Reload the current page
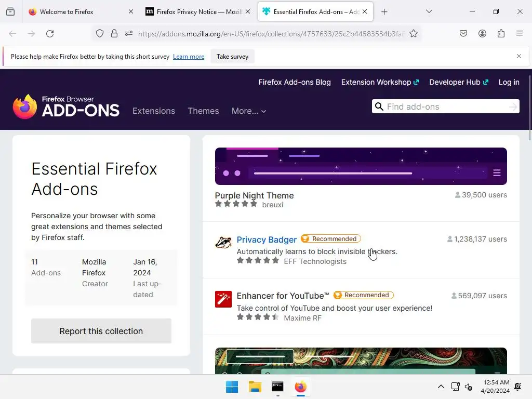The height and width of the screenshot is (399, 532). (x=50, y=34)
